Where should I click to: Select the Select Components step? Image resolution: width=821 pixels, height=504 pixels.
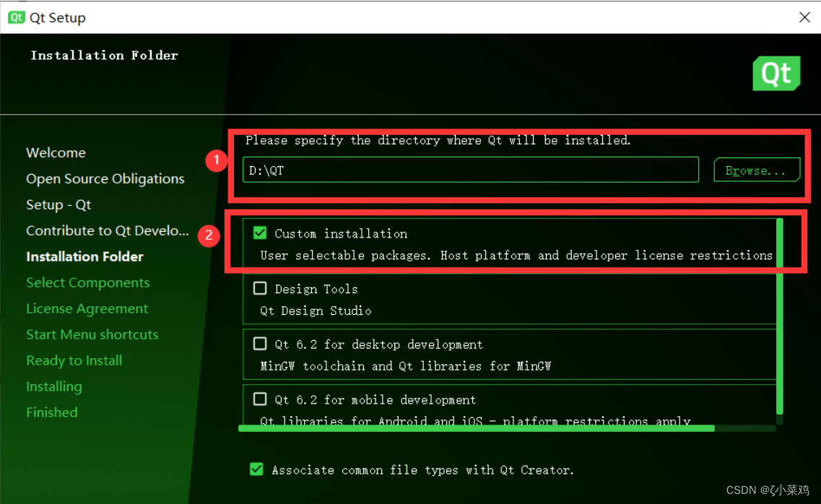pyautogui.click(x=88, y=282)
